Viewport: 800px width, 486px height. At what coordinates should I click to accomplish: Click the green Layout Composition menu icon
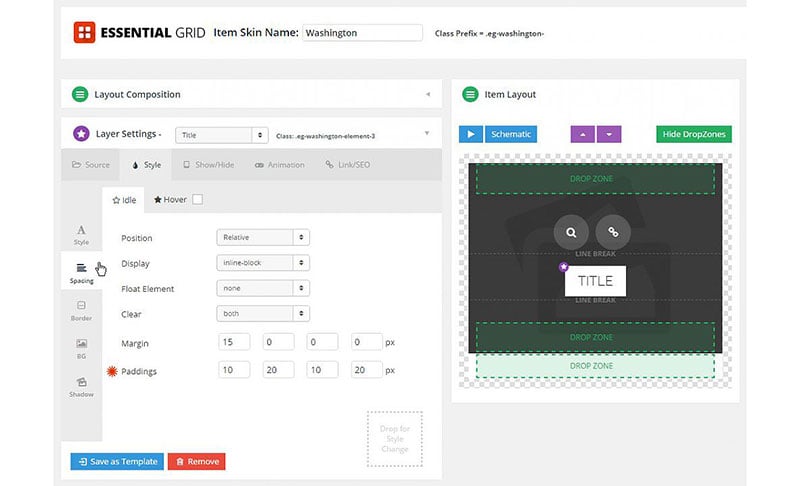tap(80, 94)
